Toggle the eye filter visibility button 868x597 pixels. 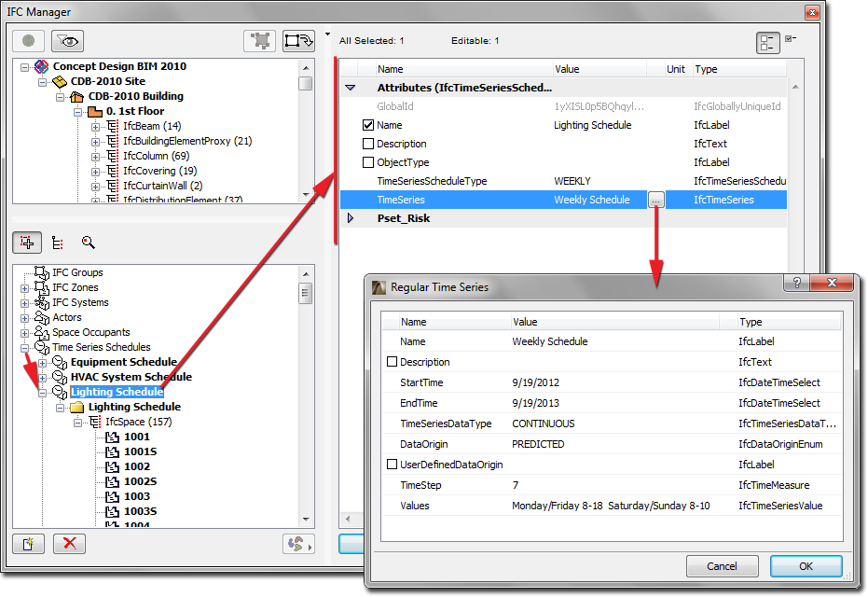(67, 41)
